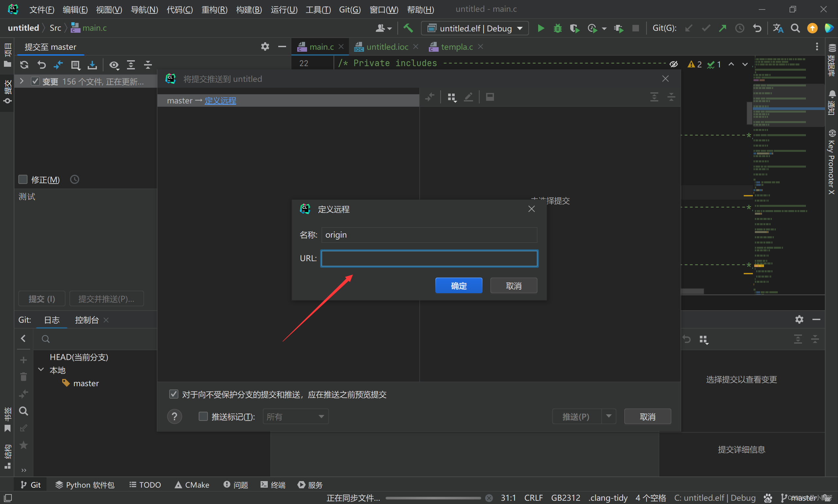Open the CMake tool window tab

(192, 485)
